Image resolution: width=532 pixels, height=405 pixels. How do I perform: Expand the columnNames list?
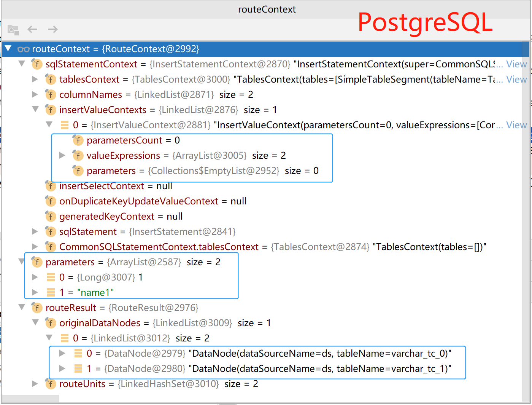35,94
